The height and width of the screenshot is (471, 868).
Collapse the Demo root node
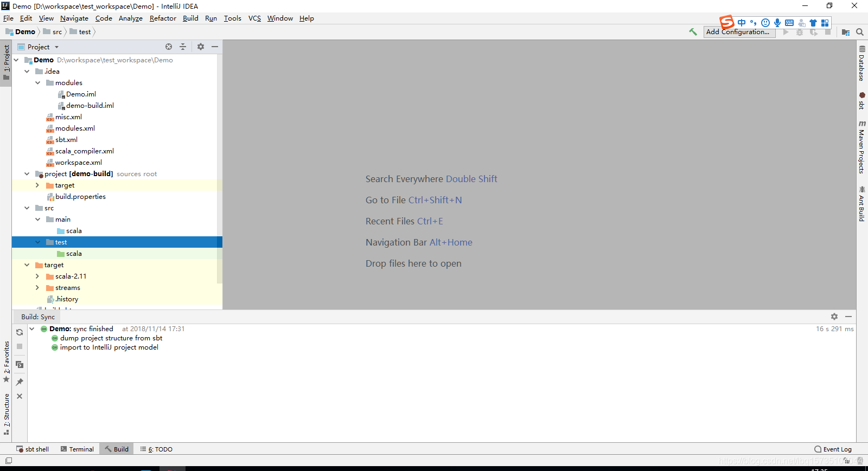coord(16,60)
